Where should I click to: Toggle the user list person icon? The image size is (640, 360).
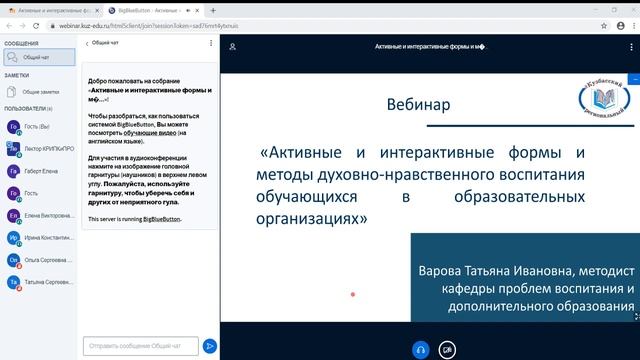(x=233, y=47)
